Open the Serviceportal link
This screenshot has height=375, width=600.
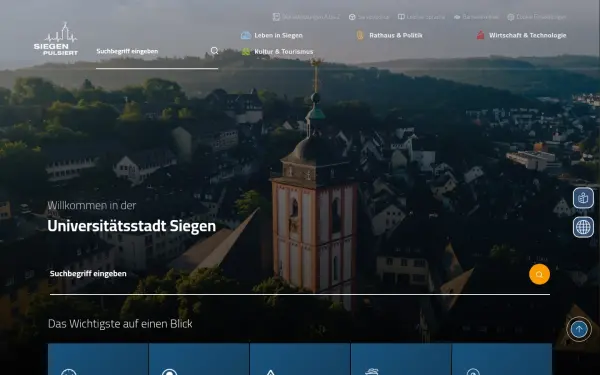tap(369, 17)
